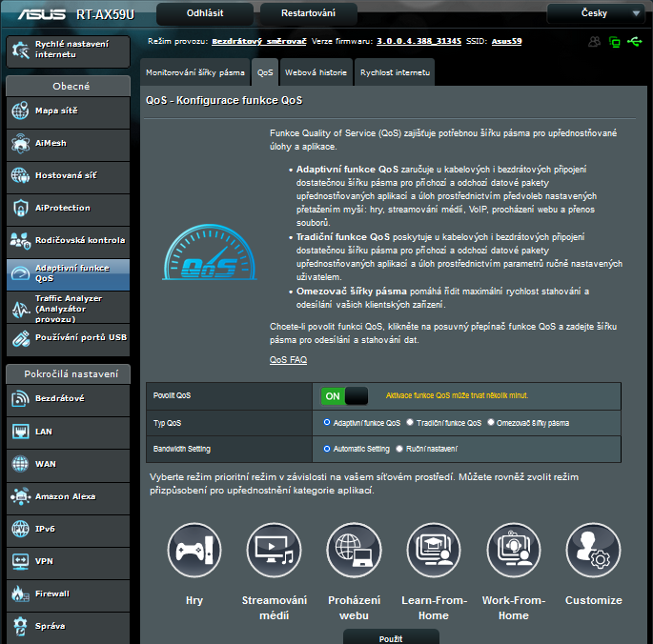Open the Webová historie tab
This screenshot has height=644, width=653.
pos(316,72)
